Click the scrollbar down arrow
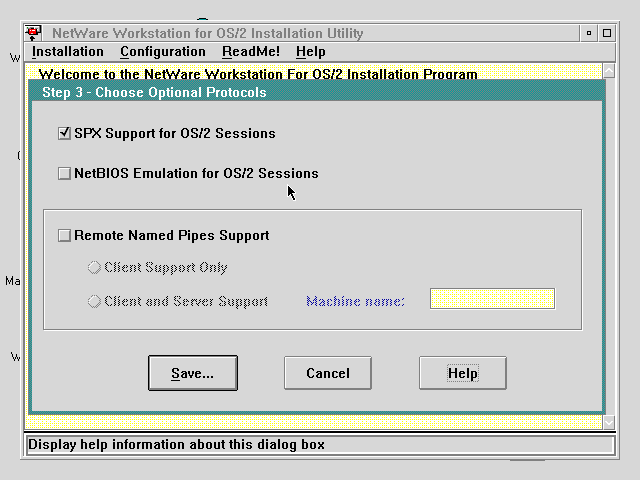640x480 pixels. (x=609, y=422)
